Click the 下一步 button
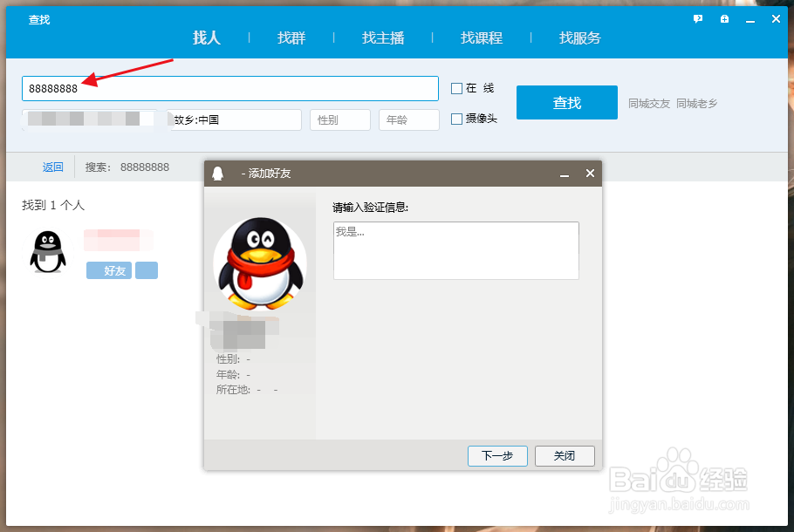The image size is (794, 532). coord(497,456)
